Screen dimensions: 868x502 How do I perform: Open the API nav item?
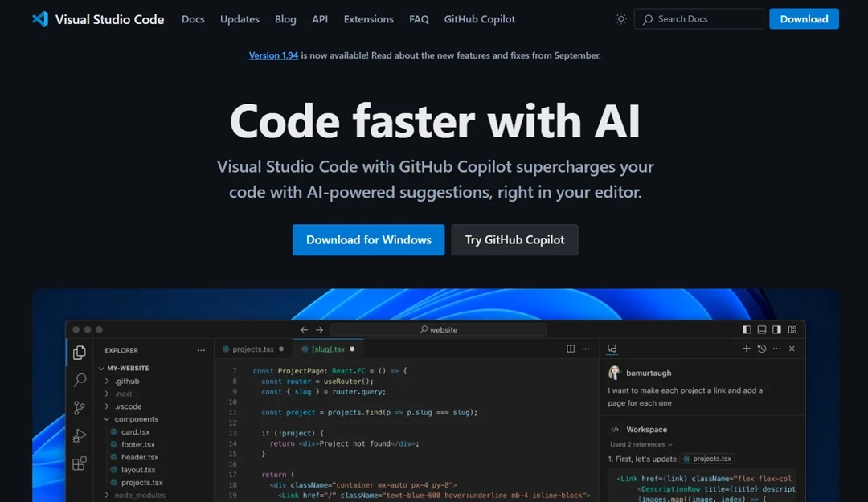pyautogui.click(x=320, y=19)
